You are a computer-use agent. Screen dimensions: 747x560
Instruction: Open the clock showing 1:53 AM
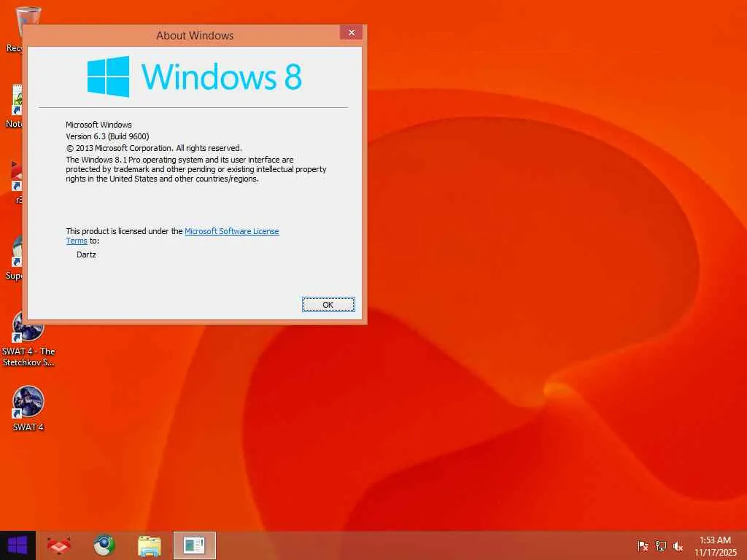click(715, 545)
